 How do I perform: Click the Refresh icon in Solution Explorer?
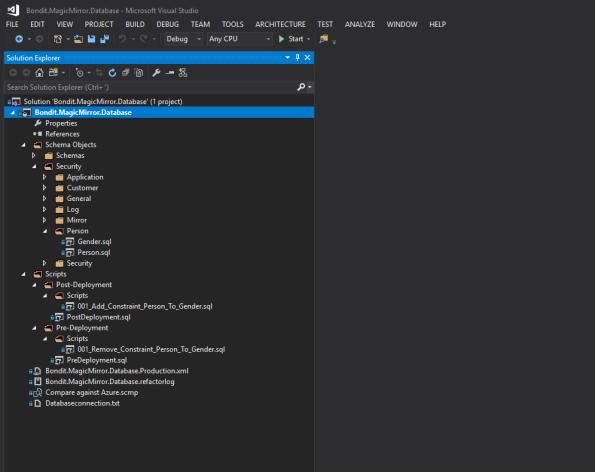[x=112, y=72]
